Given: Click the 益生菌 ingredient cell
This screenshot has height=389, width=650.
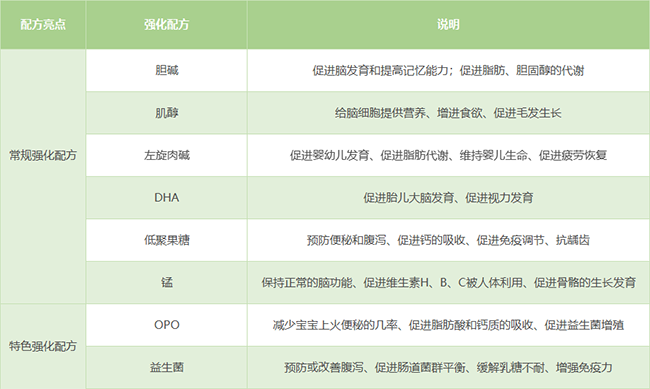Looking at the screenshot, I should pos(167,367).
